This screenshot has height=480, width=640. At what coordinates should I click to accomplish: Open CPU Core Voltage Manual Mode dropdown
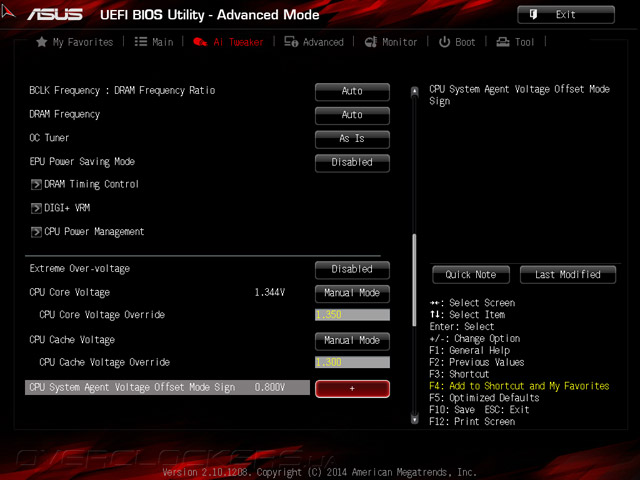pos(352,293)
